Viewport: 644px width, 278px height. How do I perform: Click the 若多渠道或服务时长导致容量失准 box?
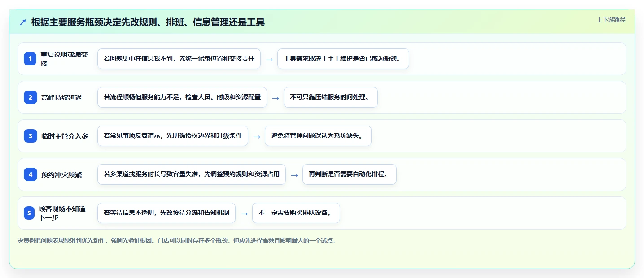192,174
